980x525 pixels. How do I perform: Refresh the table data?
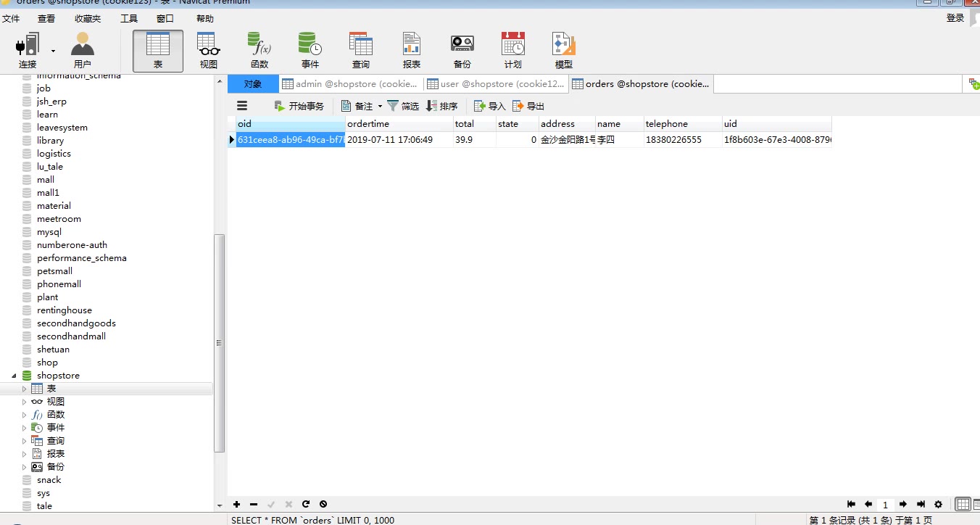click(306, 504)
